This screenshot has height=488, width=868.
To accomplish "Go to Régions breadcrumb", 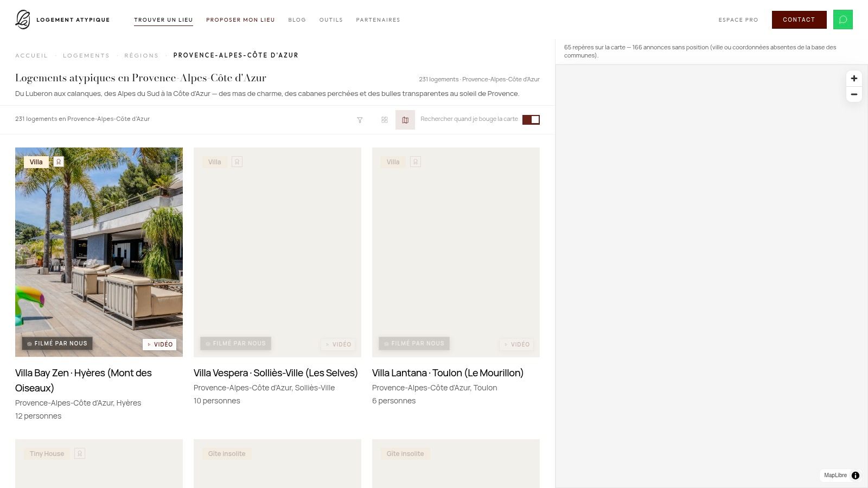I will pos(142,55).
